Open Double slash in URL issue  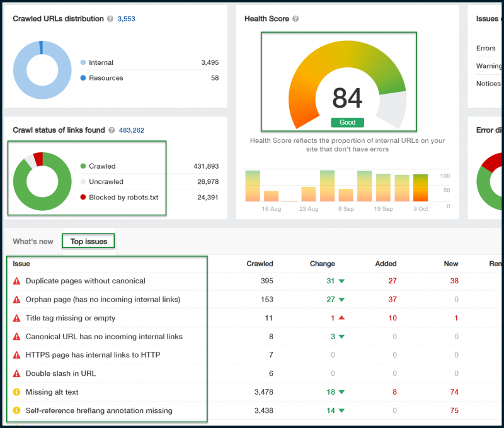[x=60, y=373]
